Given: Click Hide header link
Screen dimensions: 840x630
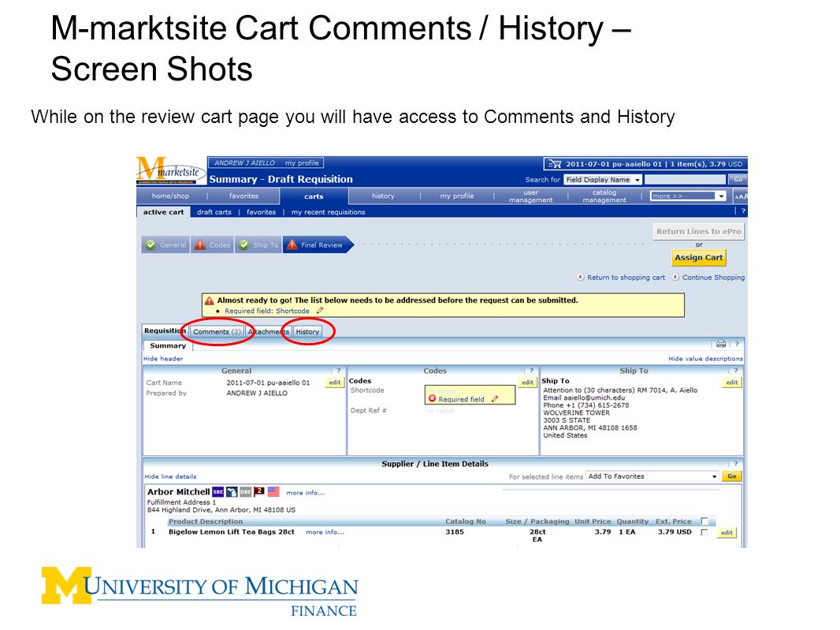Looking at the screenshot, I should (163, 359).
